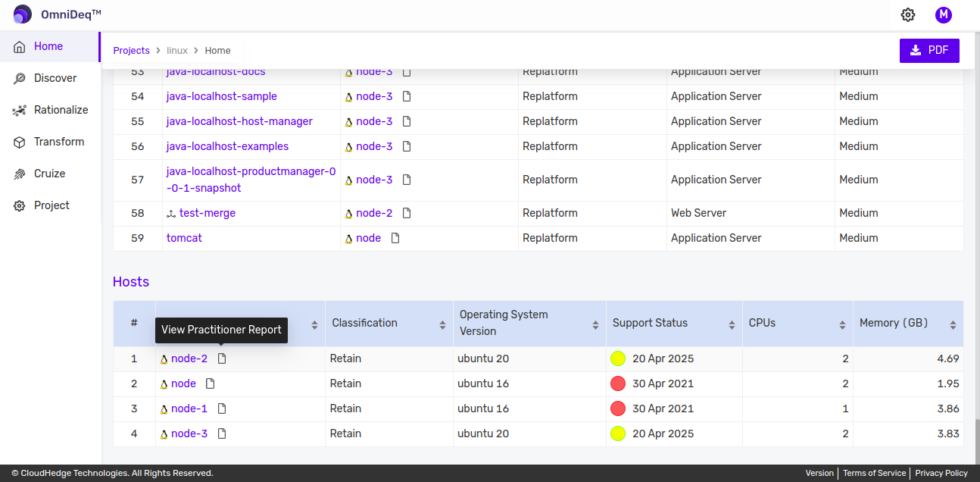Screen dimensions: 980x482
Task: Sort Hosts by CPUs column arrows
Action: [842, 325]
